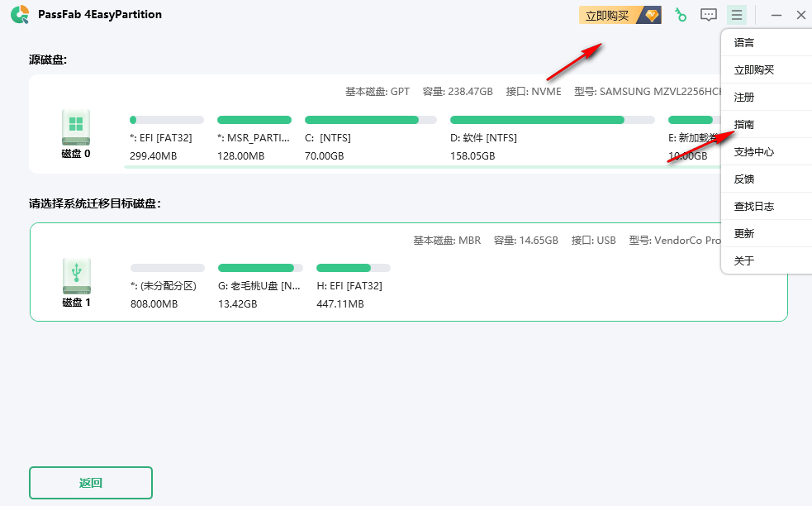Click the 返回 back button
This screenshot has width=812, height=506.
tap(91, 483)
